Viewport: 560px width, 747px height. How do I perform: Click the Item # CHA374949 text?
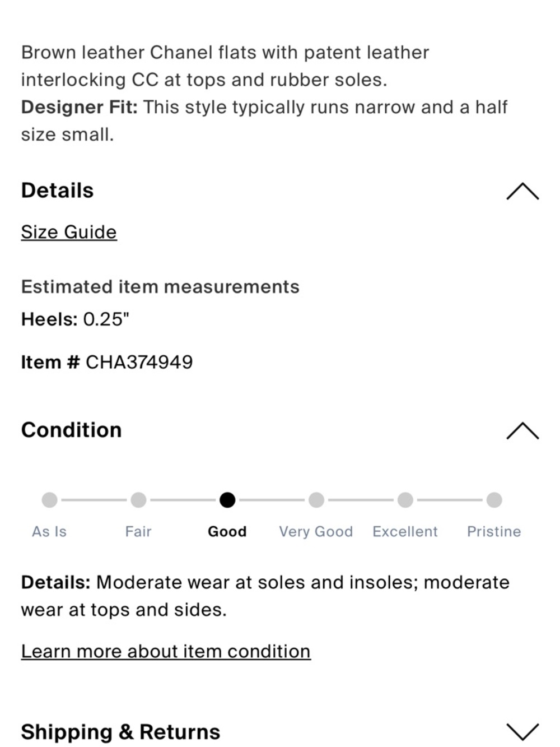pyautogui.click(x=107, y=362)
